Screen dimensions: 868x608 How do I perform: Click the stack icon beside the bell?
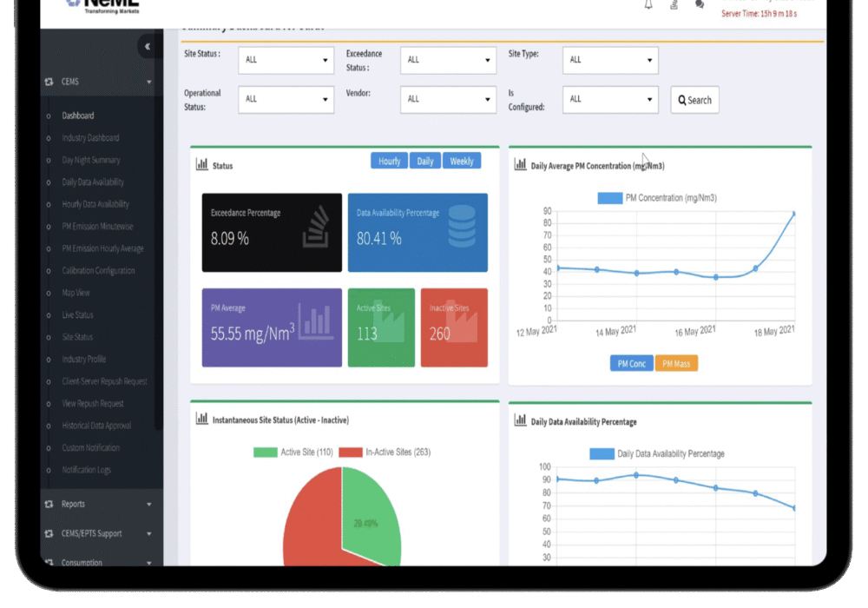click(x=674, y=5)
